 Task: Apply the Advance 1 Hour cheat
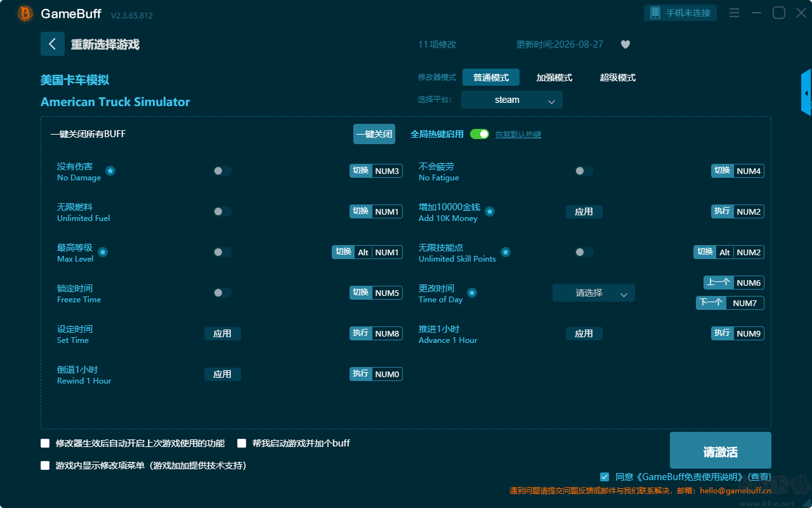[584, 333]
